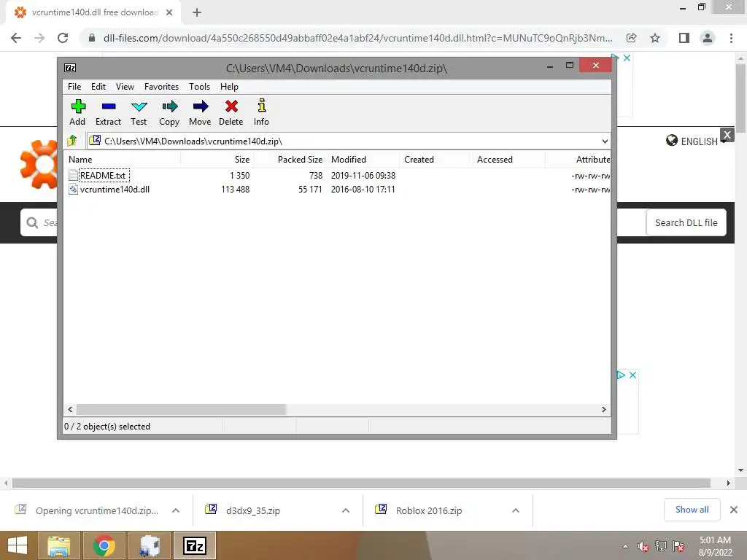Sort by the Accessed column header
This screenshot has height=560, width=747.
coord(508,160)
